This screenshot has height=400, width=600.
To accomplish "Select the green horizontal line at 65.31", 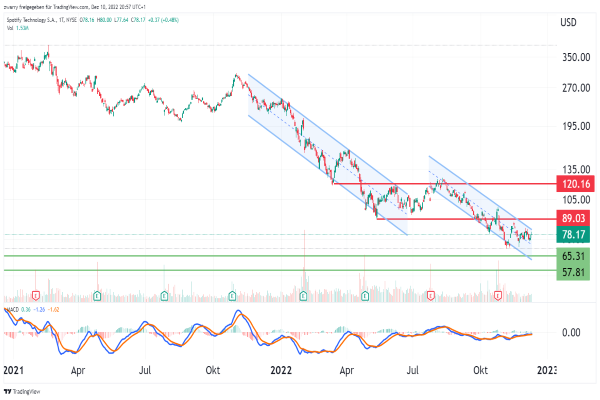I will [280, 256].
